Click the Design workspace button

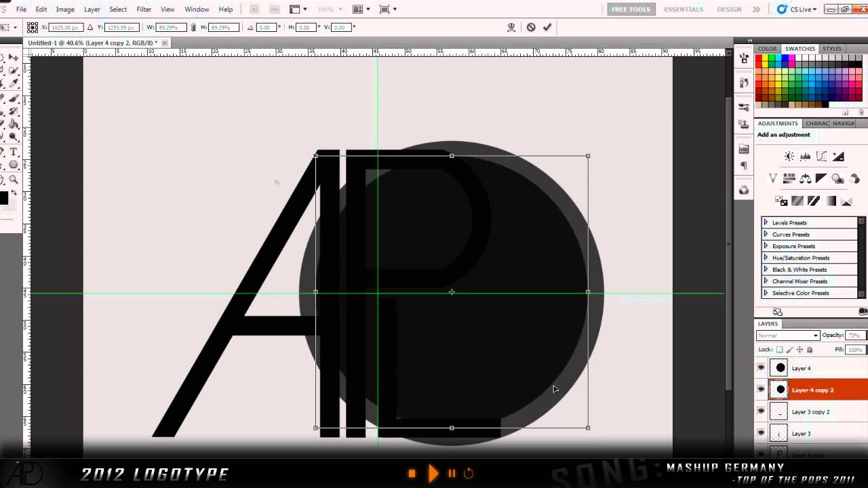pyautogui.click(x=729, y=9)
